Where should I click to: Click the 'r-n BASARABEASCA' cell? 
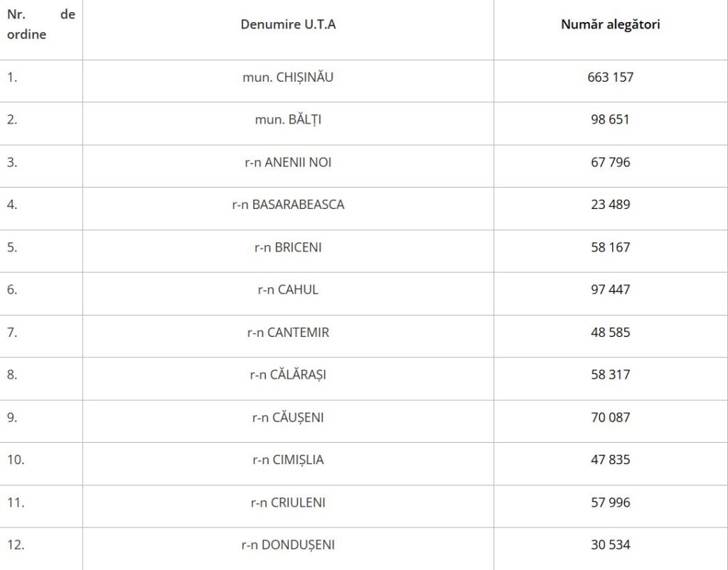pyautogui.click(x=288, y=205)
